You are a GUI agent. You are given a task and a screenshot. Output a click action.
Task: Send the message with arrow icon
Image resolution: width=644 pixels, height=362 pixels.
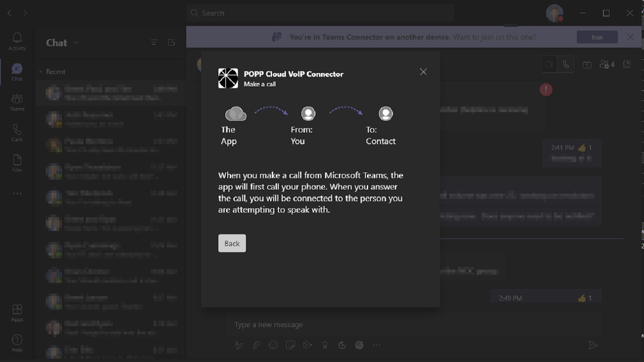[x=593, y=346]
